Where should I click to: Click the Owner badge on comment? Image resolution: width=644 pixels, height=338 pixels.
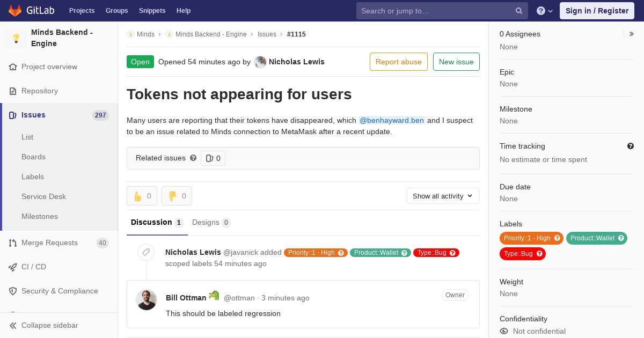pyautogui.click(x=455, y=295)
